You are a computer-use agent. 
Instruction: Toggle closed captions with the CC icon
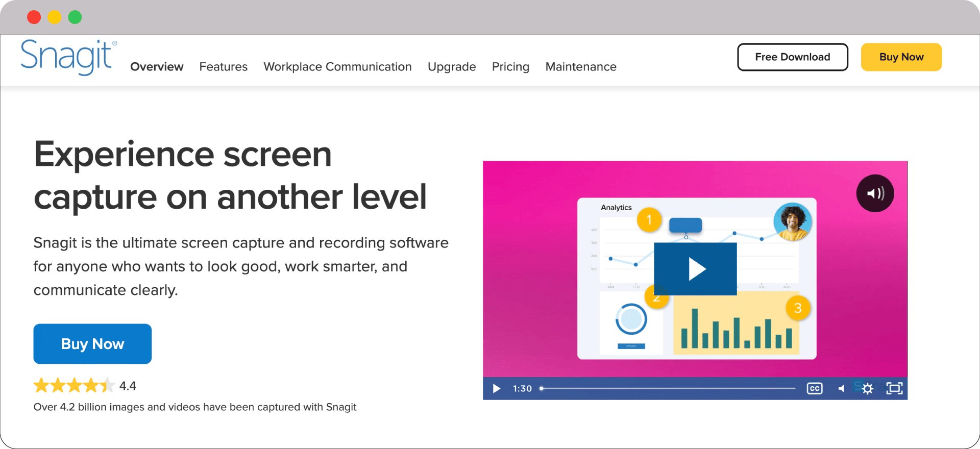tap(814, 388)
